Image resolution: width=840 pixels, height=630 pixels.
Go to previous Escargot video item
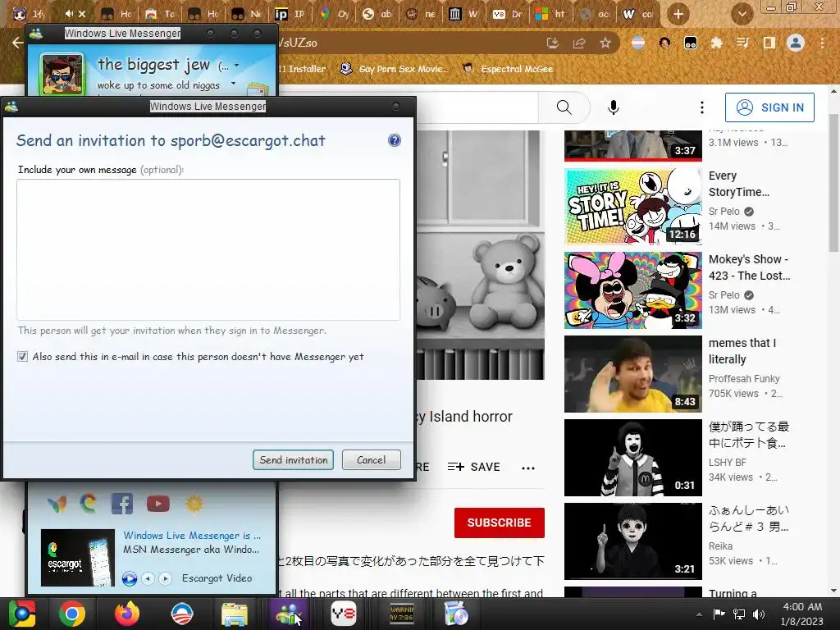pos(148,578)
